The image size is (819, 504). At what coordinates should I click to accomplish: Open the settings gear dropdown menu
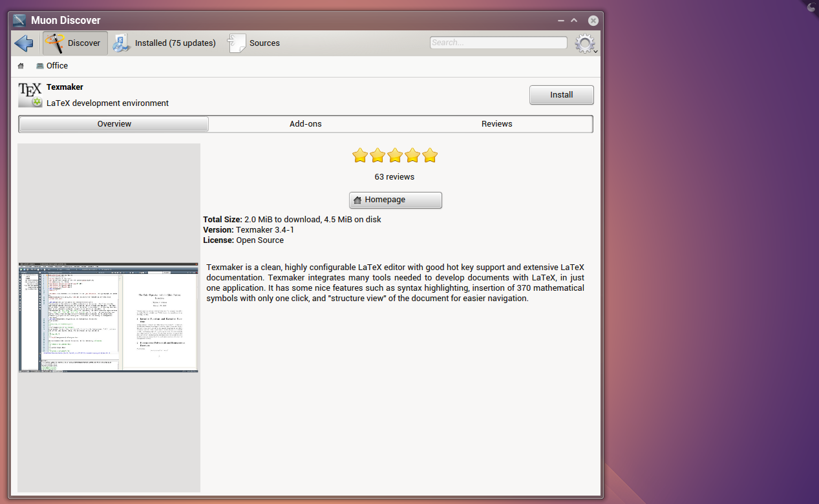(586, 43)
